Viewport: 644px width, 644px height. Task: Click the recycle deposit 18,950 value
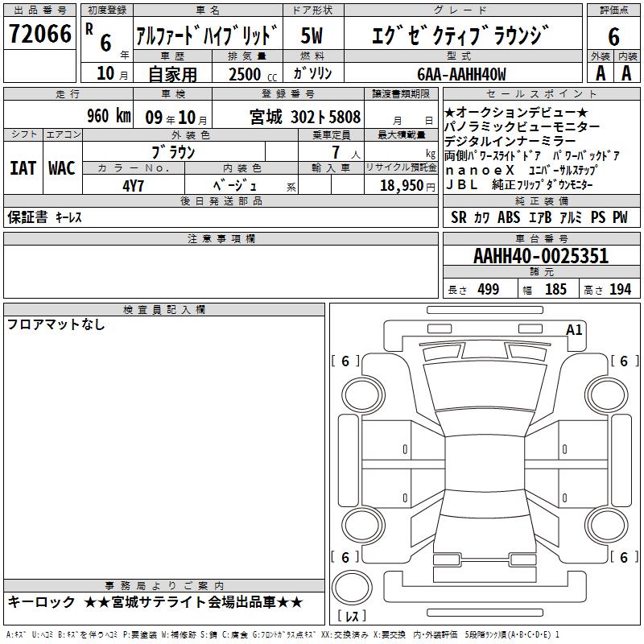(401, 185)
